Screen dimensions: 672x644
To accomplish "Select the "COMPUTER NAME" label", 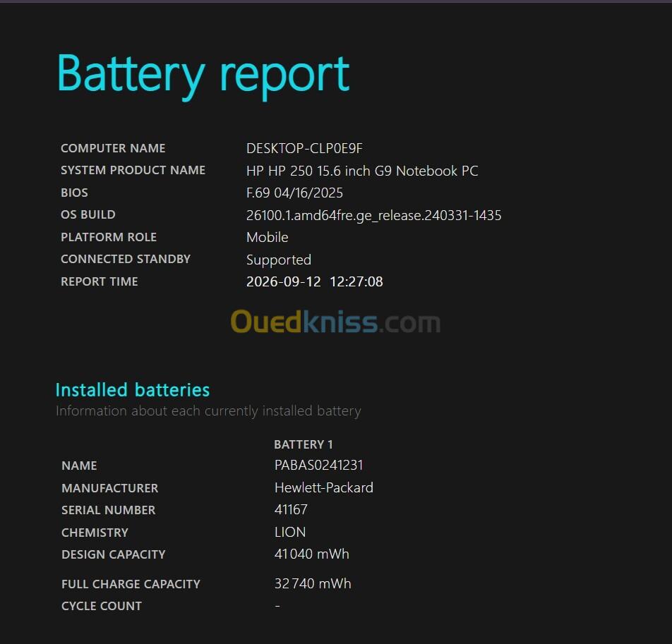I will point(113,148).
